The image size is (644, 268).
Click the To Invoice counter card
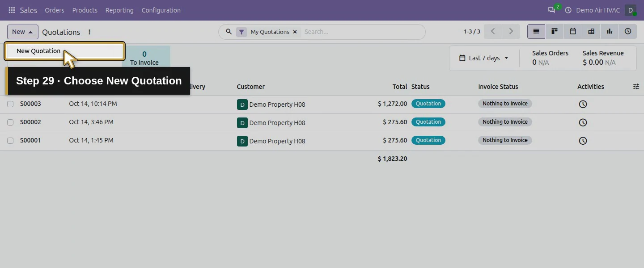[x=144, y=58]
